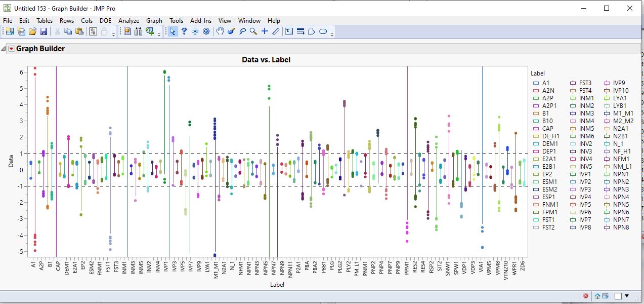Click the Home window button in the status bar

click(x=597, y=295)
